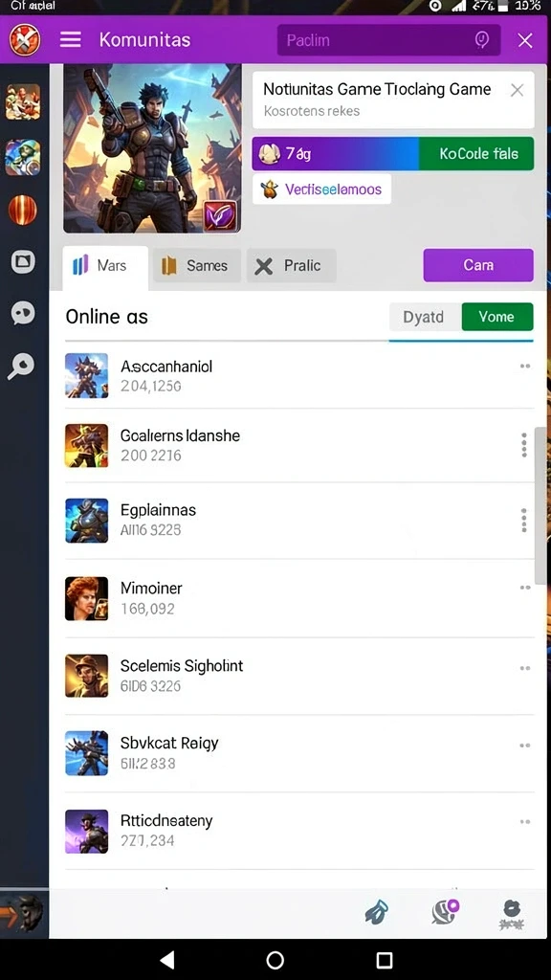The image size is (551, 980).
Task: Tap the Goalierns Idanshe game icon
Action: [87, 446]
